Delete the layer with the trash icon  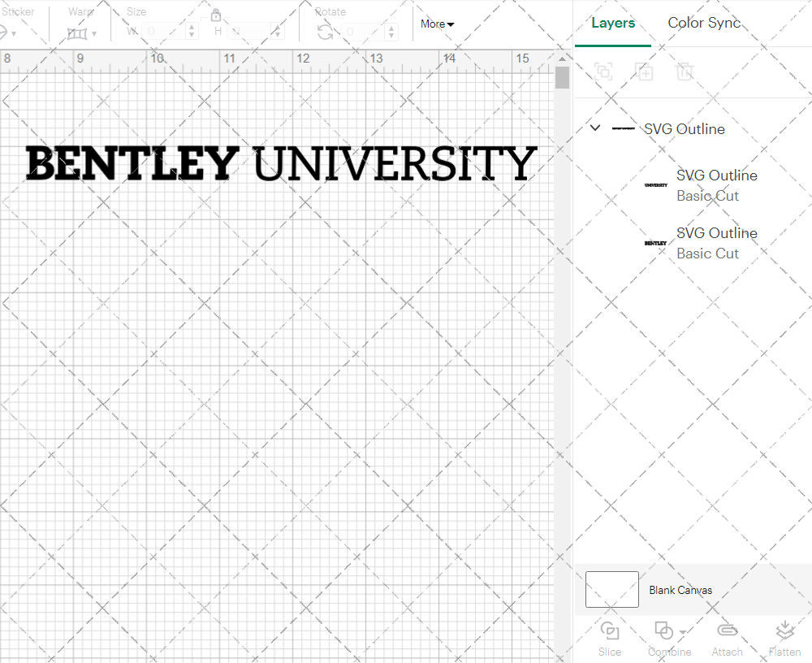click(685, 71)
